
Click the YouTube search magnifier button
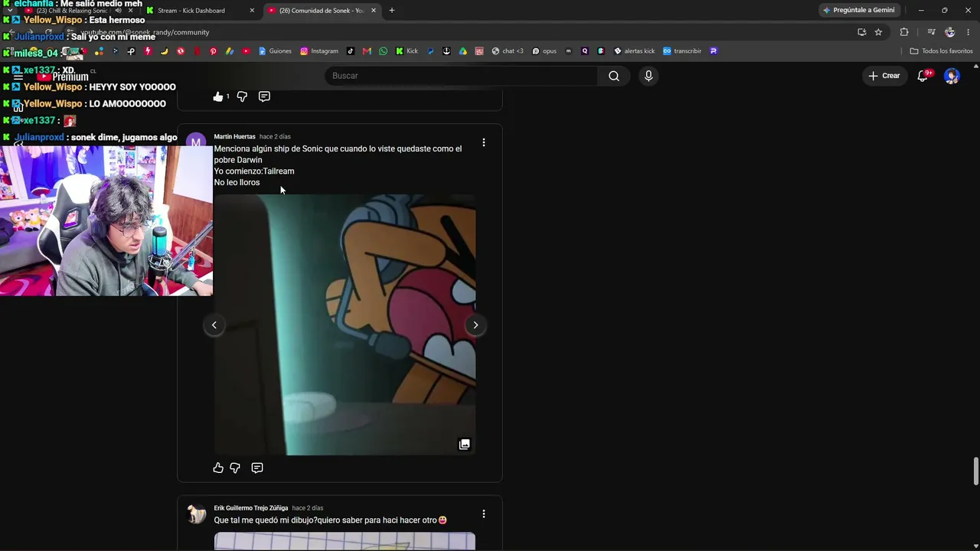tap(614, 76)
